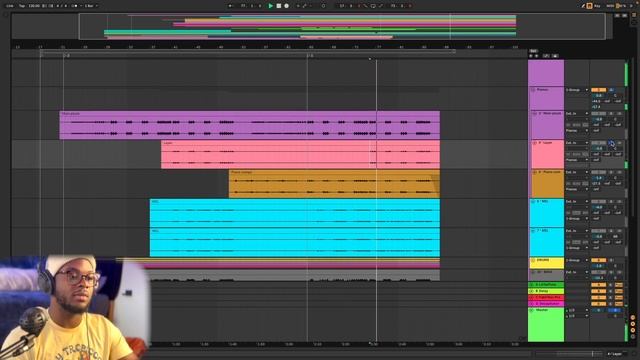Select the C return track header
This screenshot has height=360, width=640.
coord(546,298)
